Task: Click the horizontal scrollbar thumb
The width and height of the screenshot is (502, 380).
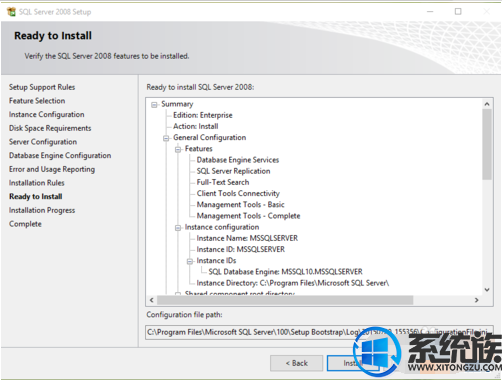Action: pos(285,300)
